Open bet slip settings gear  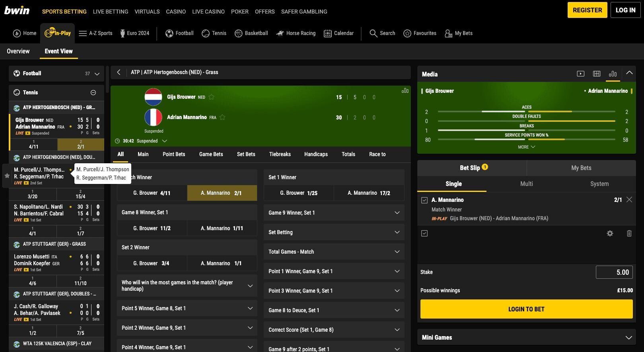click(610, 233)
